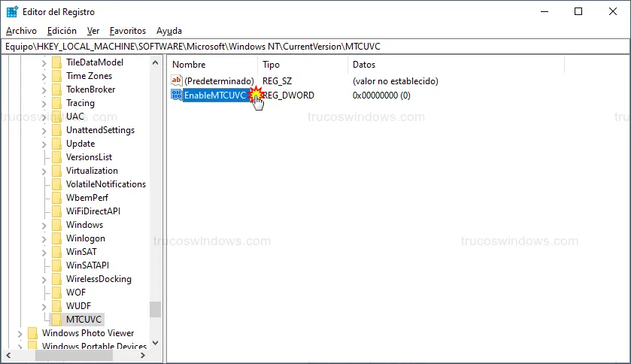Click the Registry Editor app icon in title bar
631x364 pixels.
pos(12,11)
